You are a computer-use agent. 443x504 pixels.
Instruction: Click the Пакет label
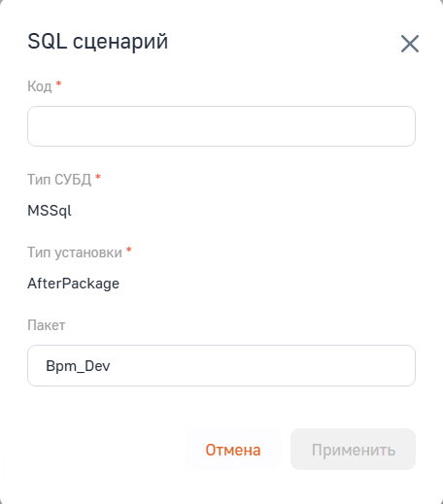[x=47, y=325]
